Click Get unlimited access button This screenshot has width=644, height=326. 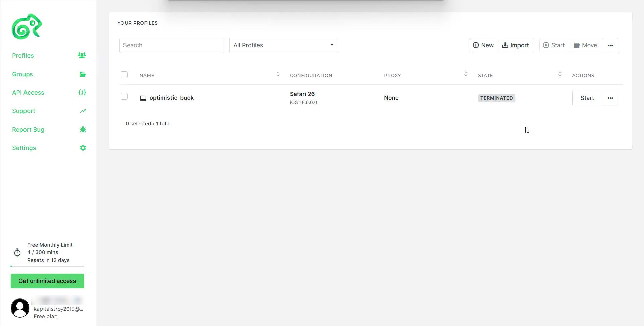(47, 281)
